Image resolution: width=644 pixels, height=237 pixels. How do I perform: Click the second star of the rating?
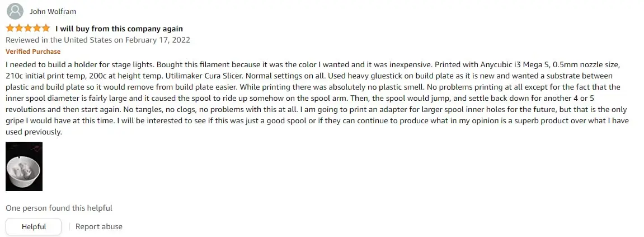20,29
